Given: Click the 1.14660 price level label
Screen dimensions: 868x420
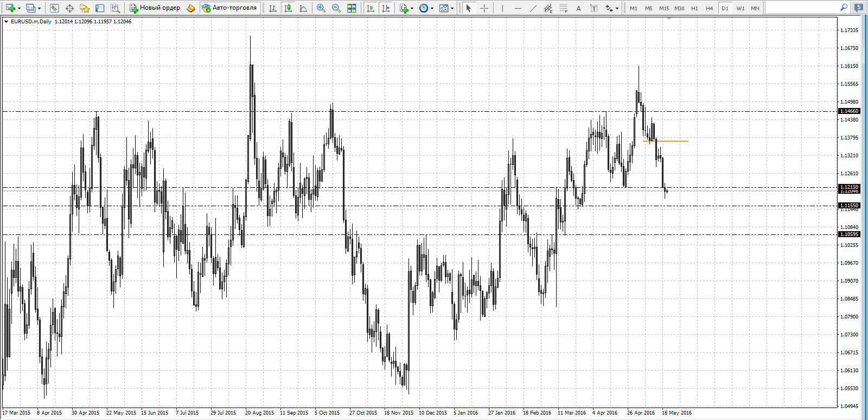Looking at the screenshot, I should (850, 111).
